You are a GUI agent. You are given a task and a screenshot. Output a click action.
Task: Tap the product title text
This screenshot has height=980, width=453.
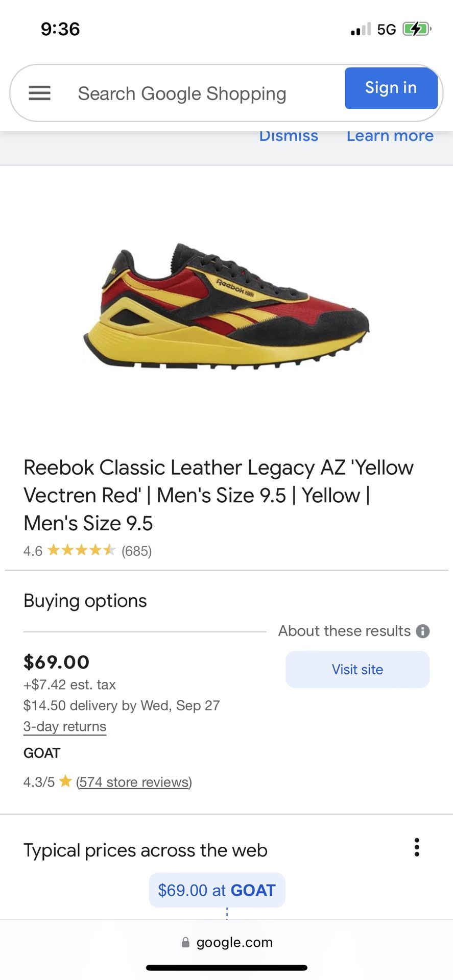tap(219, 495)
